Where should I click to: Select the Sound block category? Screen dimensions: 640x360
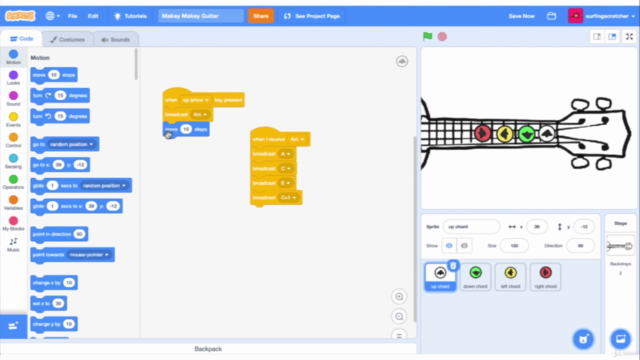click(13, 98)
